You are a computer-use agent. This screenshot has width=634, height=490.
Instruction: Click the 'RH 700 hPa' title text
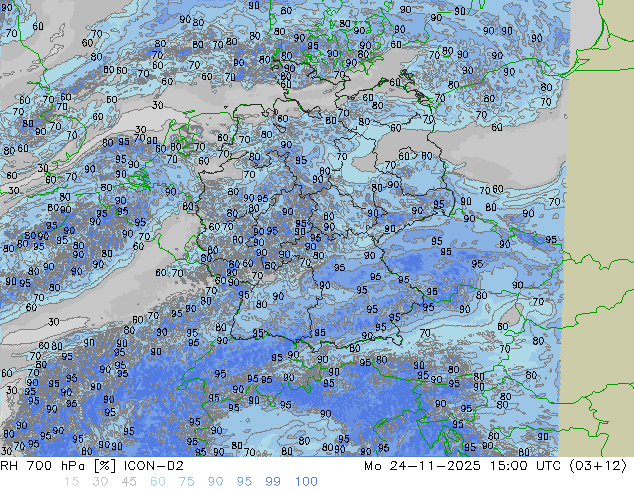pyautogui.click(x=42, y=466)
